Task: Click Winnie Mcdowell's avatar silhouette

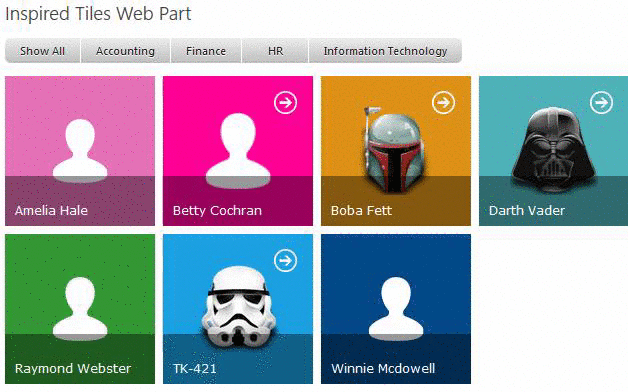Action: (x=396, y=309)
